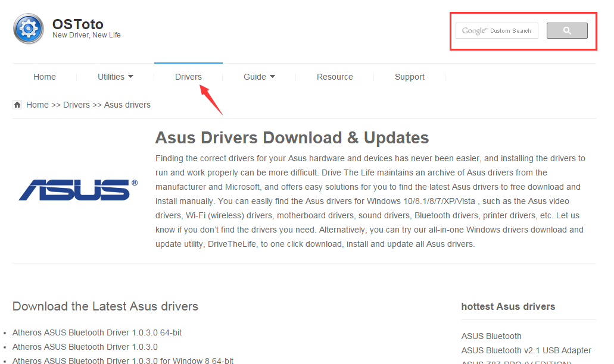The height and width of the screenshot is (364, 614).
Task: Expand the Guide dropdown arrow
Action: [273, 77]
